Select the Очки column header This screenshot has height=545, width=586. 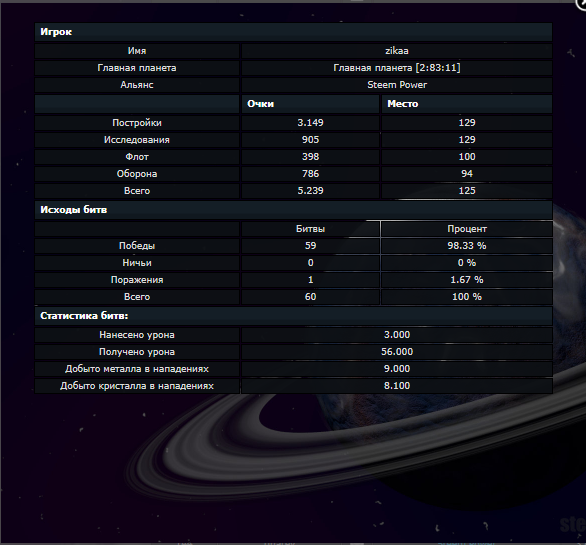[x=260, y=104]
